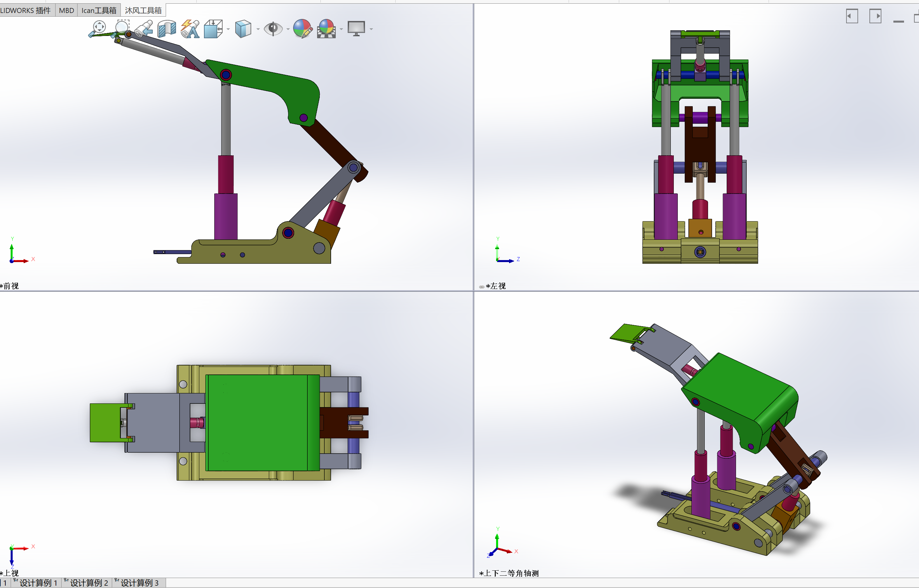Activate the Section View tool
919x588 pixels.
[x=167, y=29]
